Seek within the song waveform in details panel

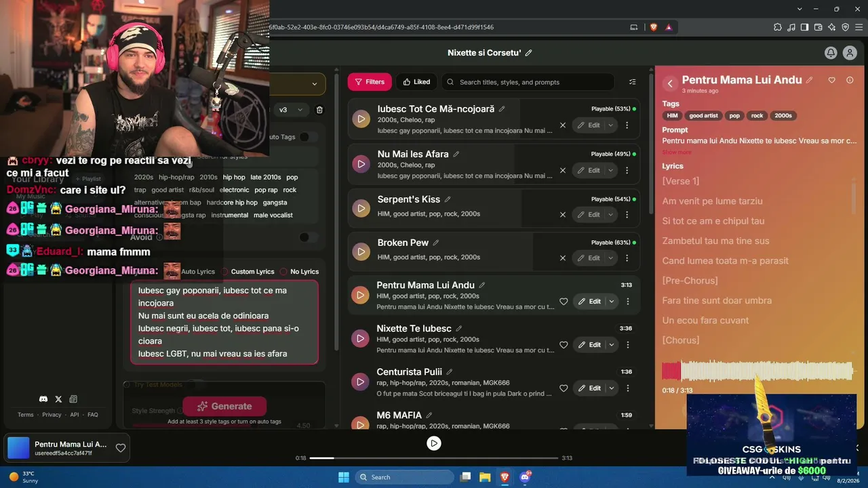point(757,371)
